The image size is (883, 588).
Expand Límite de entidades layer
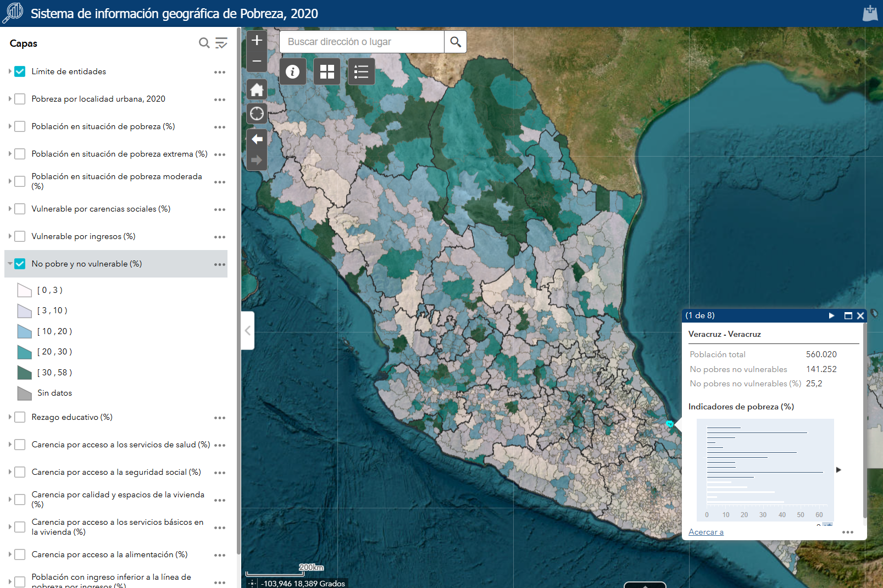pos(10,71)
